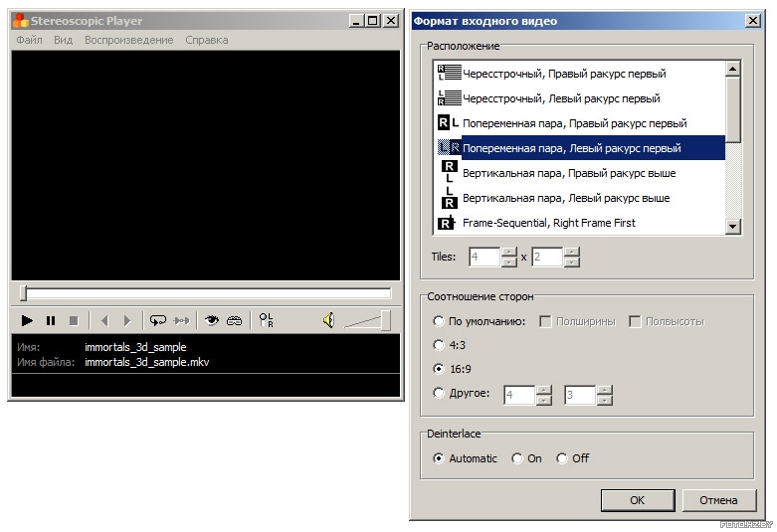The width and height of the screenshot is (777, 532).
Task: Increase Другое height with up arrow
Action: (605, 390)
